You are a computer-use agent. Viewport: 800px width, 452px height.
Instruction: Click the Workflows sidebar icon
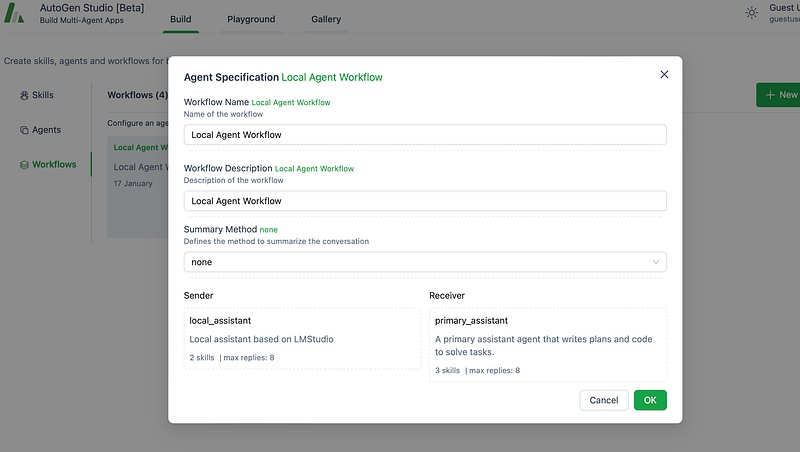tap(24, 165)
